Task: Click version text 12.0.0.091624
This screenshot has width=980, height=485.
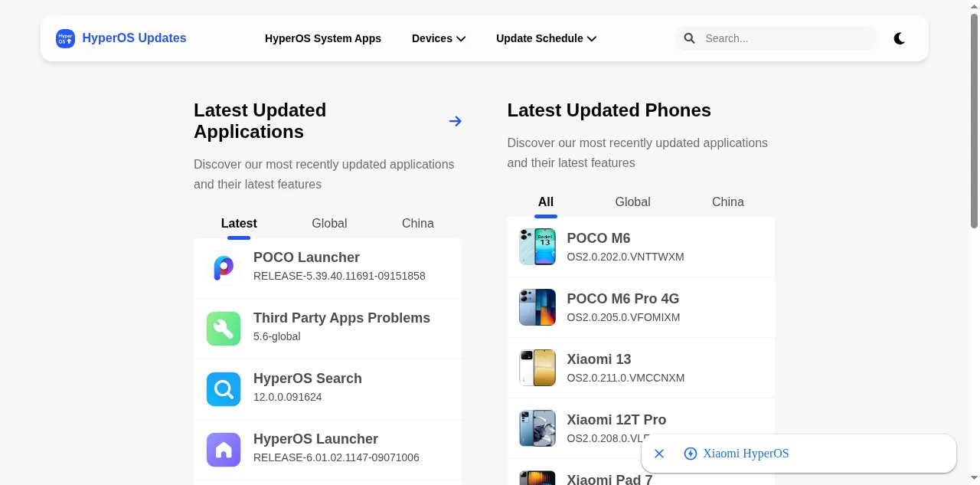Action: 288,397
